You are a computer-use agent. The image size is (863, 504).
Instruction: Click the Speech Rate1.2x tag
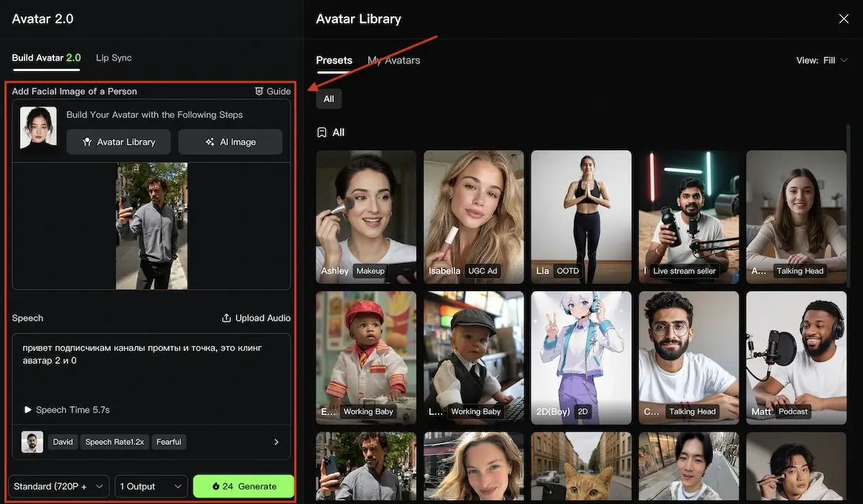(x=114, y=442)
